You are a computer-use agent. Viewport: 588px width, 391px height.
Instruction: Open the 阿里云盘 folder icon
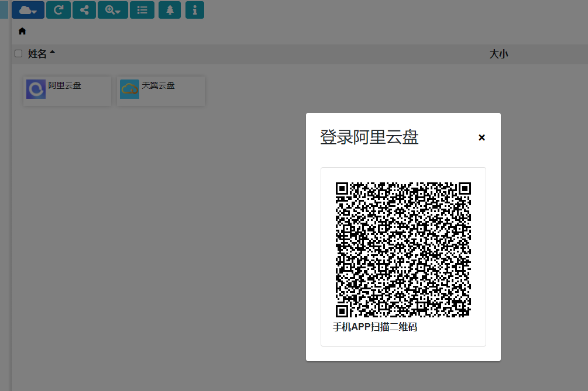[36, 89]
